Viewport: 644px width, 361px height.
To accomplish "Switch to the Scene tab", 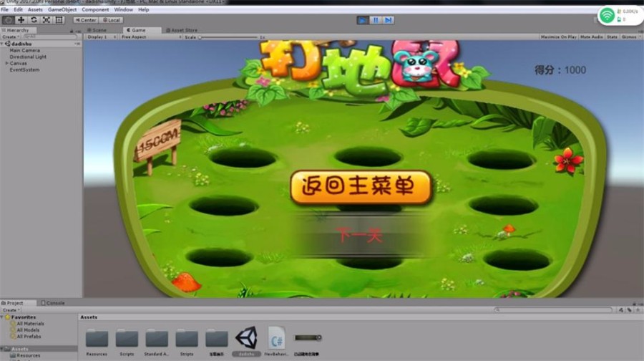I will click(x=97, y=30).
